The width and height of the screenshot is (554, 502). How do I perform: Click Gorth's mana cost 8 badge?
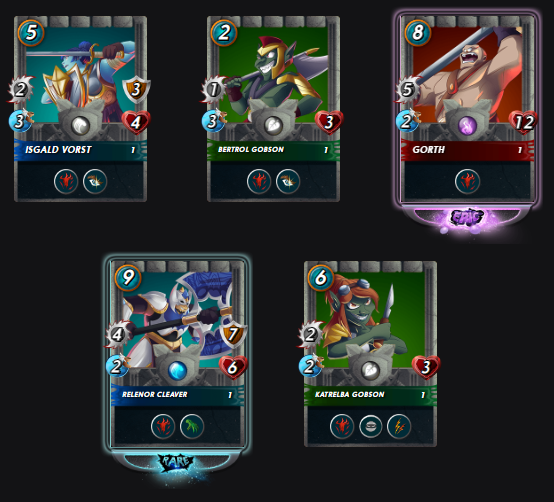(x=418, y=33)
